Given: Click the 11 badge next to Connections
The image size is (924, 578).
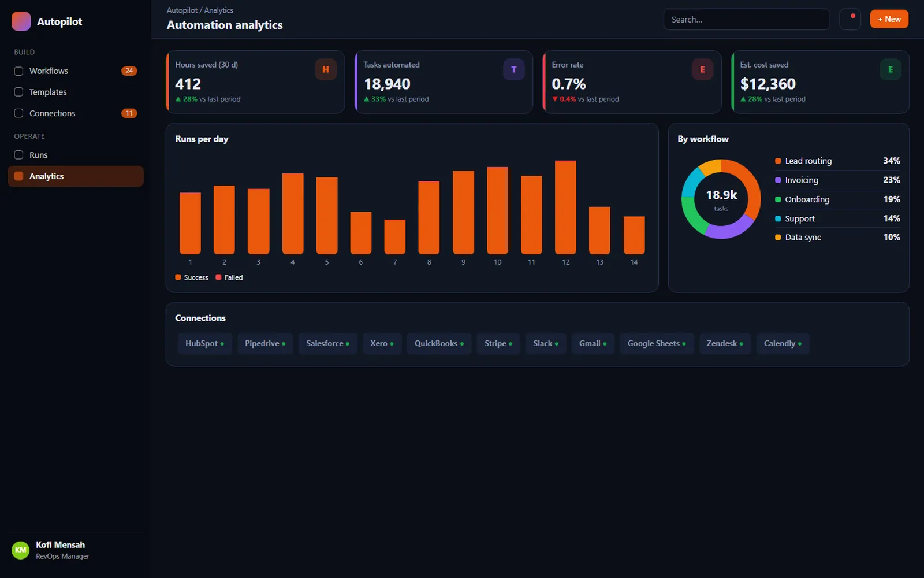Looking at the screenshot, I should (129, 113).
